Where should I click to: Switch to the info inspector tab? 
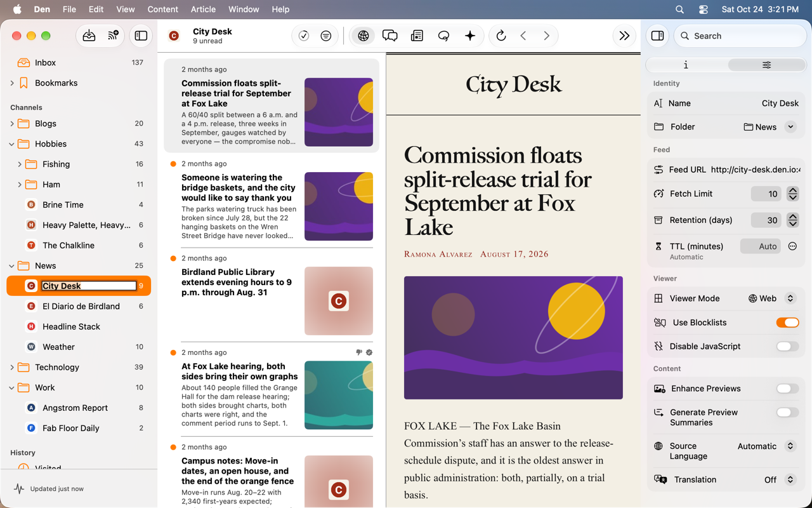686,65
